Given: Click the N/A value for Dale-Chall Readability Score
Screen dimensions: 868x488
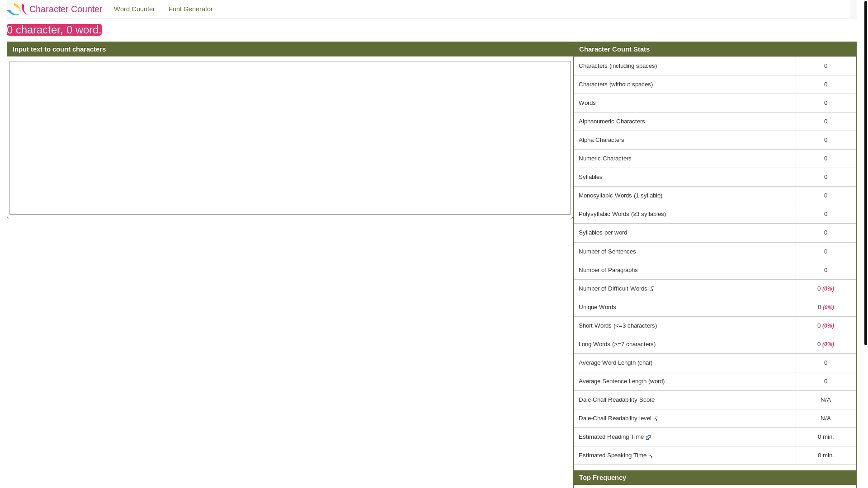Looking at the screenshot, I should [x=826, y=400].
